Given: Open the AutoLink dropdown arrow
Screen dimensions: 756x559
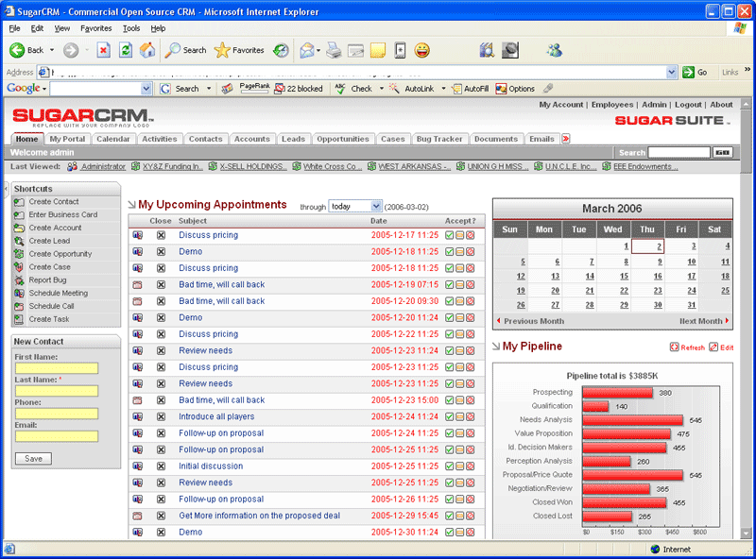Looking at the screenshot, I should click(x=443, y=89).
